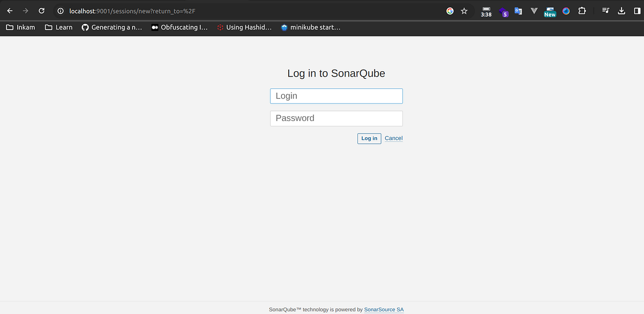The height and width of the screenshot is (314, 644).
Task: Open the side panel icon
Action: point(636,11)
